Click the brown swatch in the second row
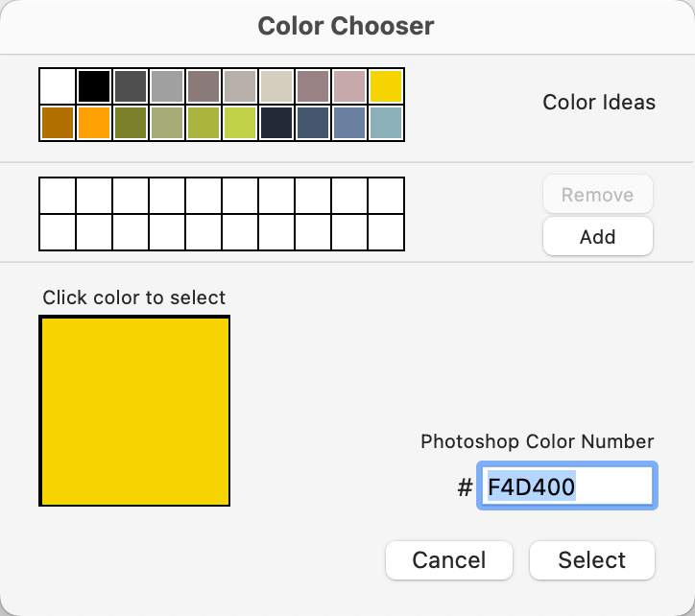 click(58, 123)
